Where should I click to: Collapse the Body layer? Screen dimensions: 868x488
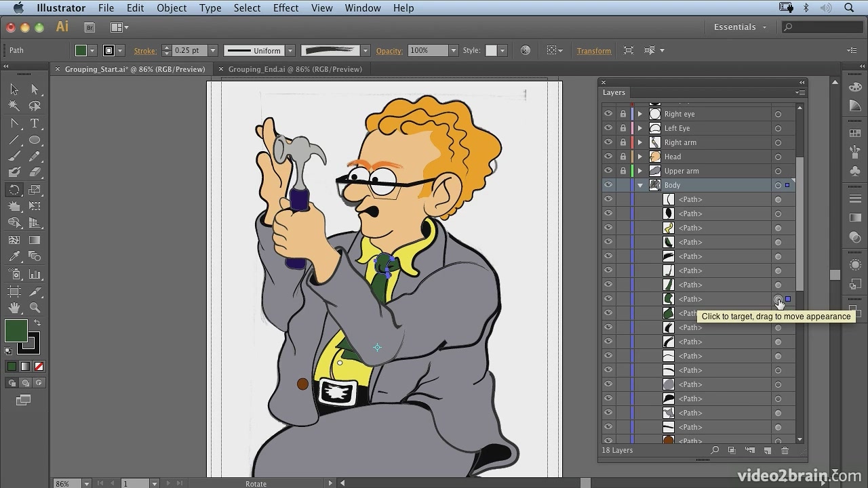[639, 185]
